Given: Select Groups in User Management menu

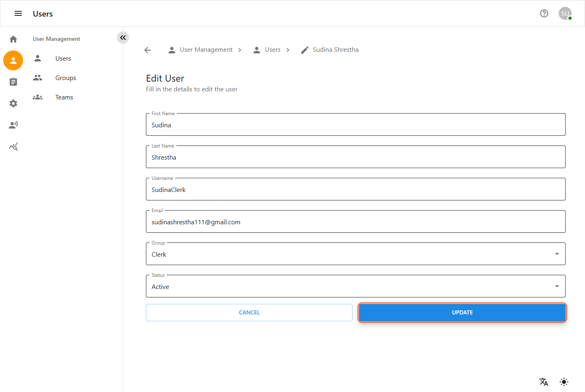Looking at the screenshot, I should tap(65, 78).
